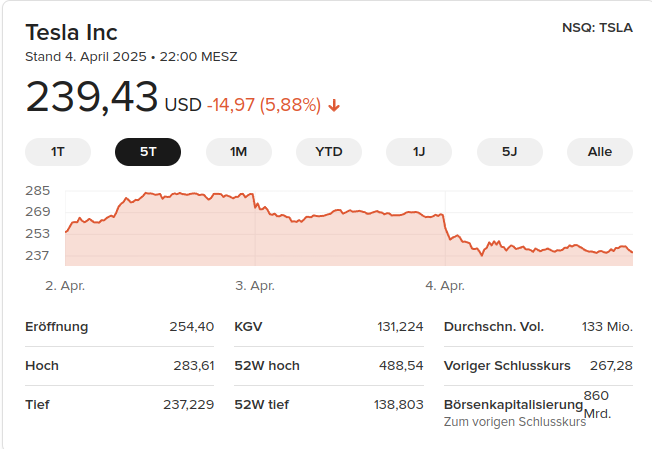652x449 pixels.
Task: Click the NSQ: TSLA ticker label
Action: pos(597,28)
